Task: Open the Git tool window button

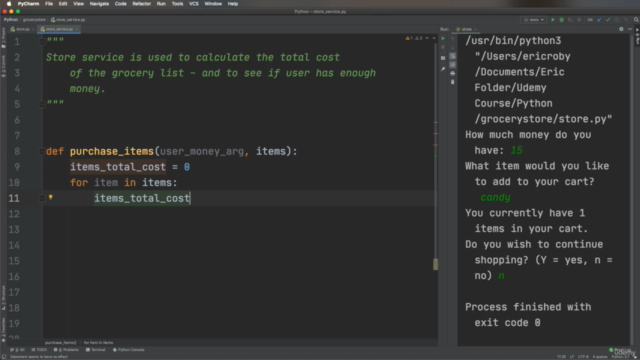Action: (x=18, y=350)
